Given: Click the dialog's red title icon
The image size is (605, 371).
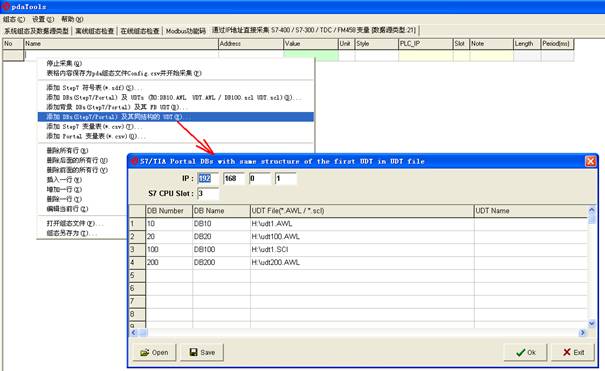Looking at the screenshot, I should coord(134,161).
